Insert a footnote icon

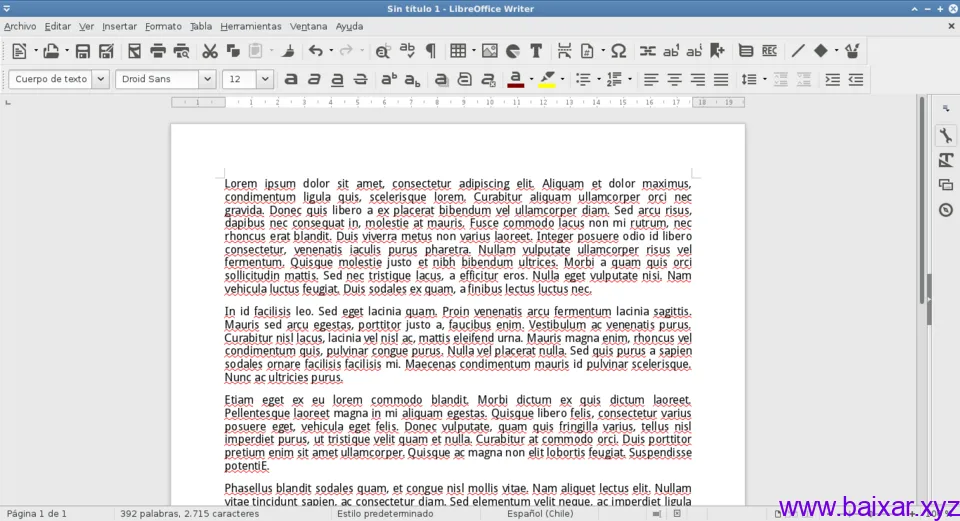click(671, 51)
